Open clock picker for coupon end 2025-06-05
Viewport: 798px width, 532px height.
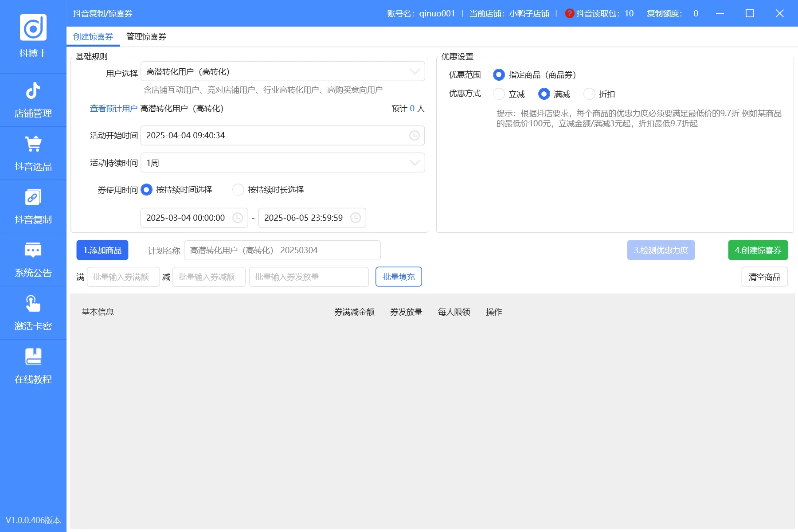tap(356, 218)
